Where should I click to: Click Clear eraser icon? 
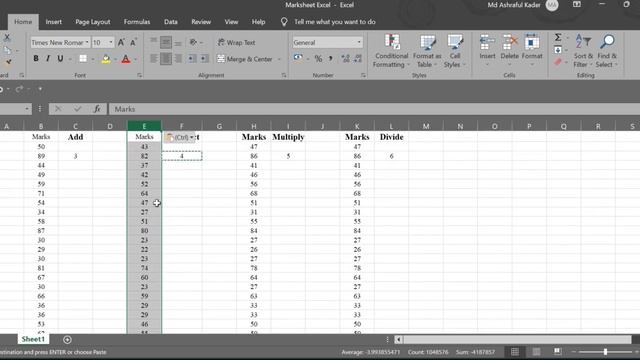pos(558,62)
